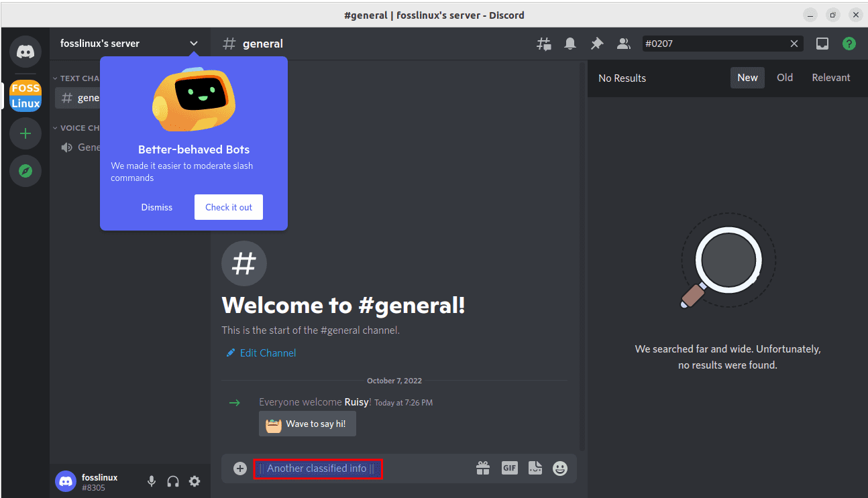Mute the microphone

(x=152, y=481)
